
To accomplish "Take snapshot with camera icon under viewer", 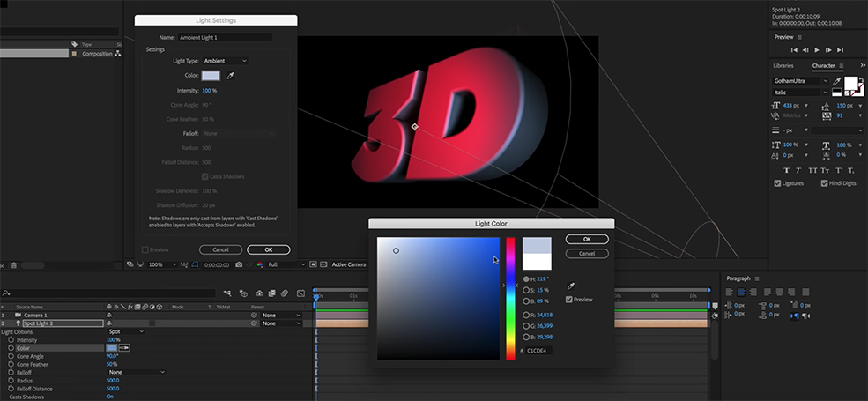I will coord(239,264).
